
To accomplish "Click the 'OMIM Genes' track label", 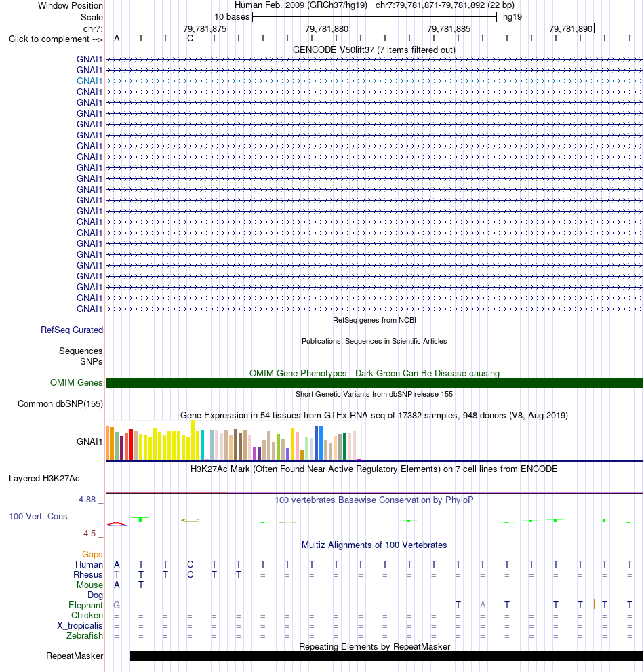I will point(77,382).
